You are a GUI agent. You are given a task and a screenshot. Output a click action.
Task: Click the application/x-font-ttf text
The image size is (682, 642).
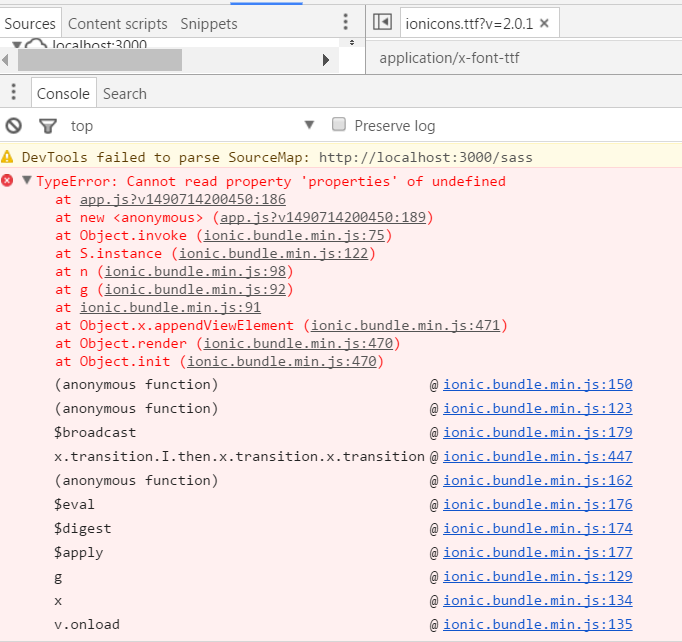coord(449,58)
